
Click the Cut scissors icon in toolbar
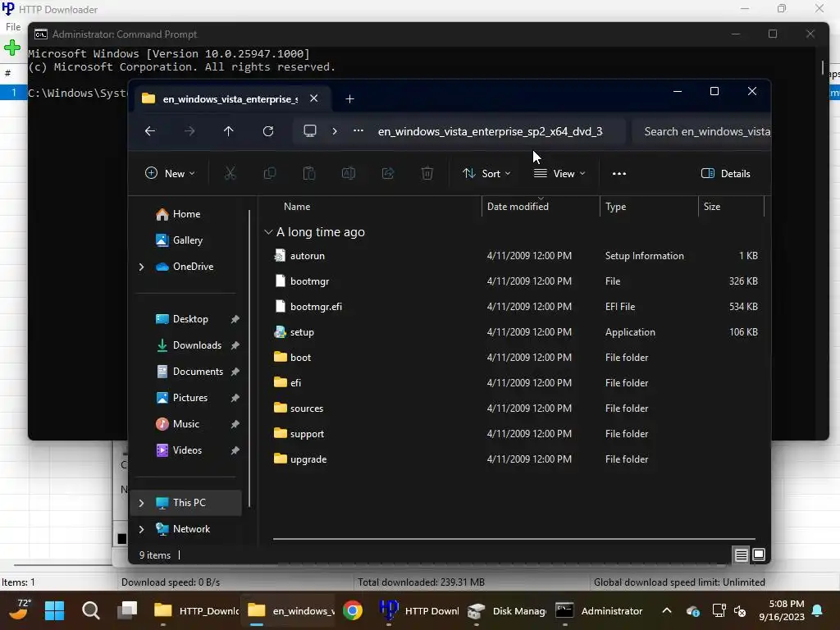[x=230, y=174]
